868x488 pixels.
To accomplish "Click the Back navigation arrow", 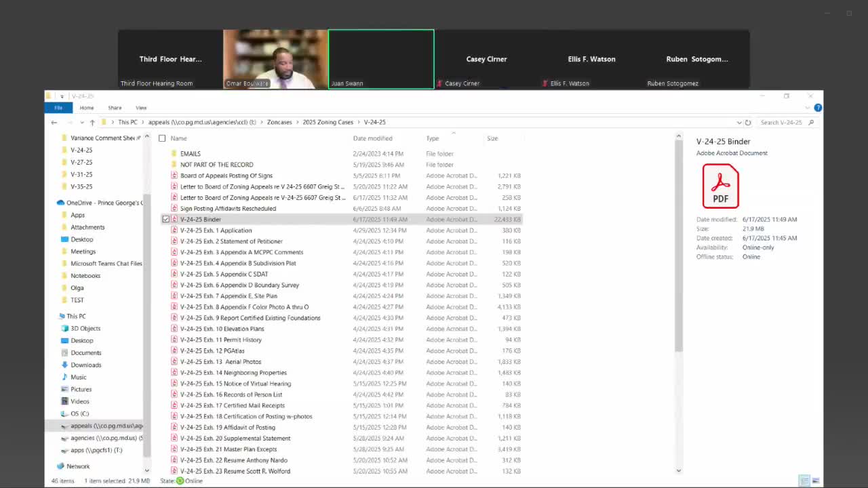I will point(54,123).
